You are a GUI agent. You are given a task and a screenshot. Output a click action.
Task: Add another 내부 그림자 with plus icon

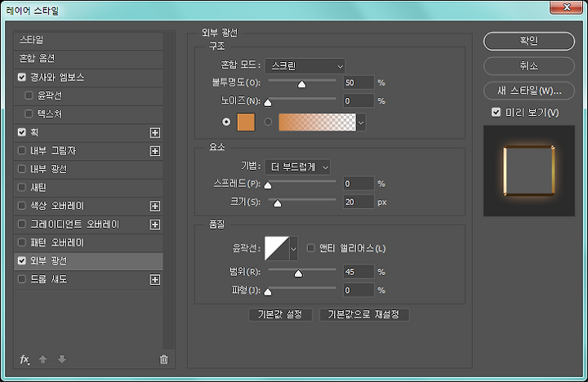[155, 151]
